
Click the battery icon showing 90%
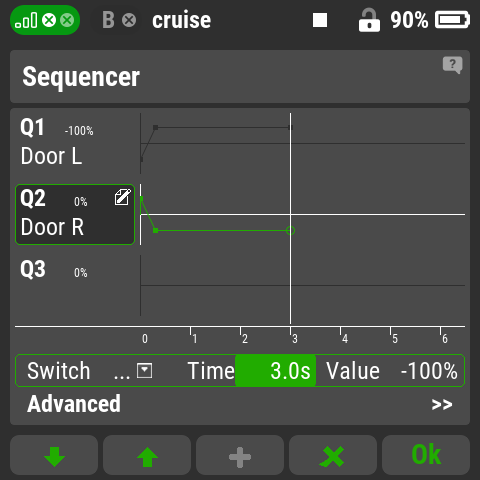[452, 20]
